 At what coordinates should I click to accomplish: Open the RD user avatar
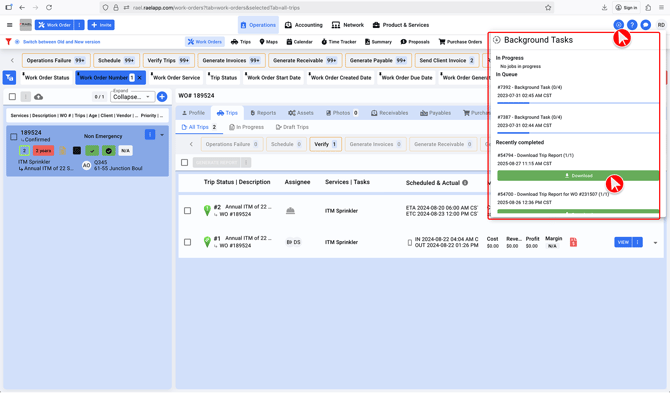661,25
